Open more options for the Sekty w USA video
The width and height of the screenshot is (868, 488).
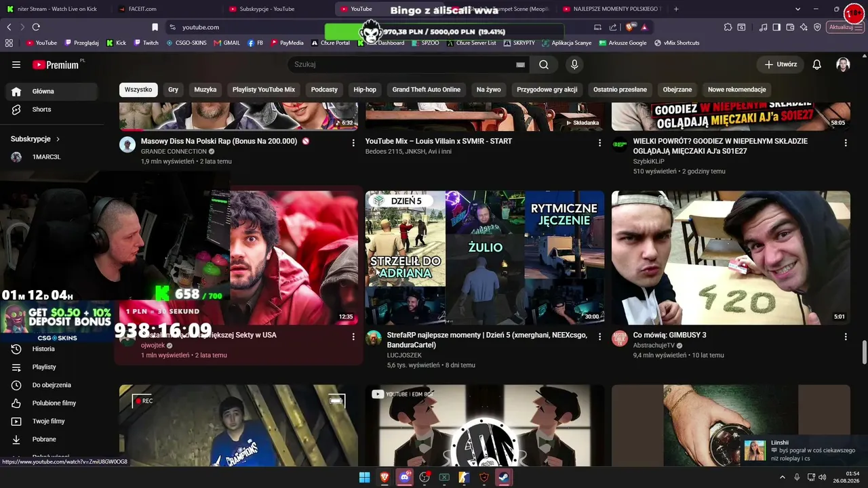click(353, 337)
